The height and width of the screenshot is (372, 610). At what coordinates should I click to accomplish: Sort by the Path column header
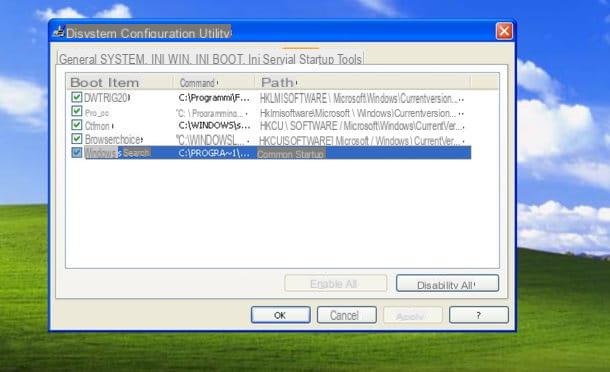363,82
